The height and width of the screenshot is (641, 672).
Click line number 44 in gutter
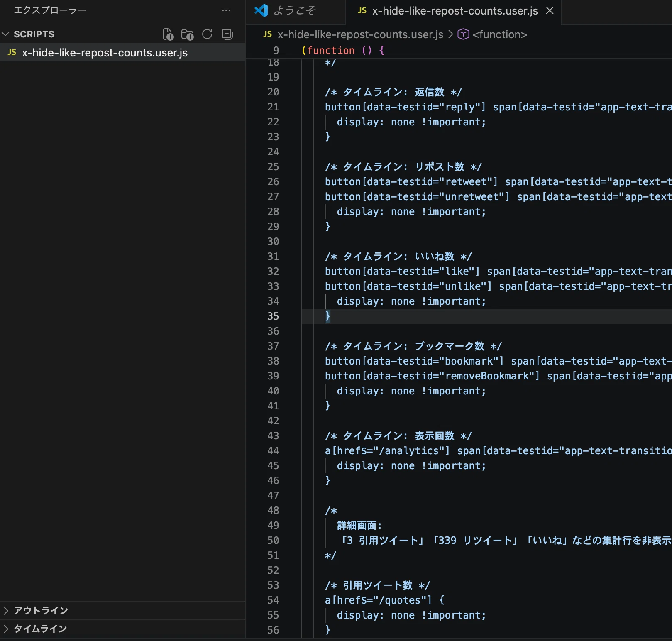[x=273, y=450]
